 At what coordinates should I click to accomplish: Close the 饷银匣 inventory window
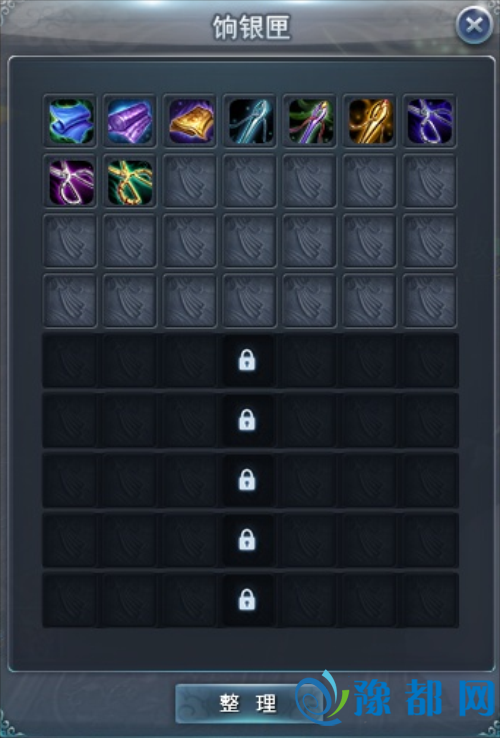[x=474, y=25]
